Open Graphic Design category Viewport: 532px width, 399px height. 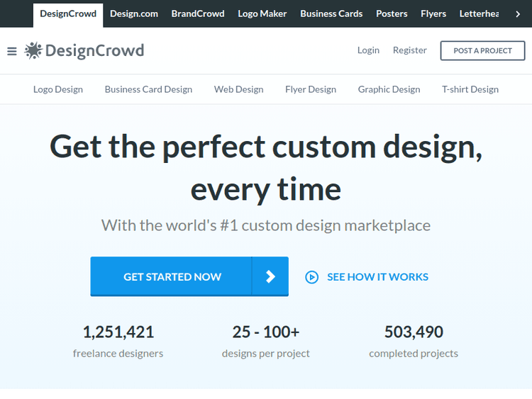pyautogui.click(x=389, y=89)
